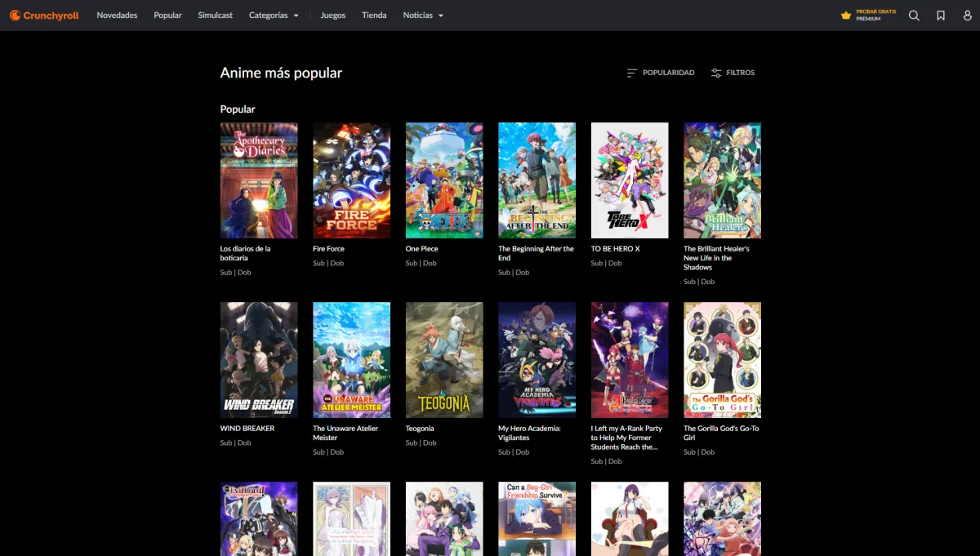The height and width of the screenshot is (556, 980).
Task: Open the account profile icon
Action: [967, 16]
